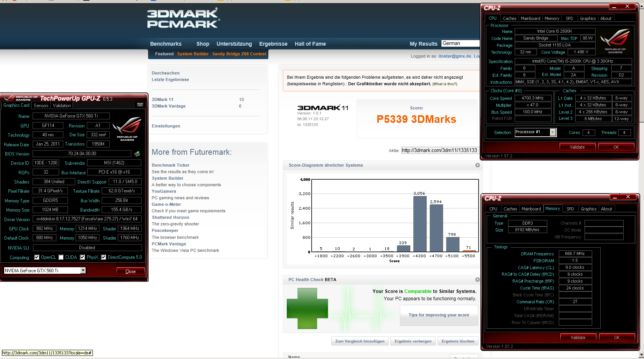Open the System Builder featured link
Image resolution: width=644 pixels, height=359 pixels.
pos(193,54)
